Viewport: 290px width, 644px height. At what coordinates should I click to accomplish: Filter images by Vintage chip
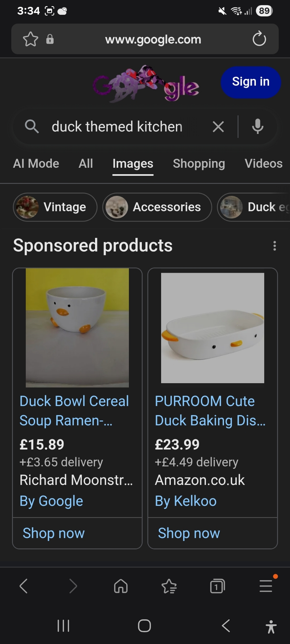coord(55,207)
